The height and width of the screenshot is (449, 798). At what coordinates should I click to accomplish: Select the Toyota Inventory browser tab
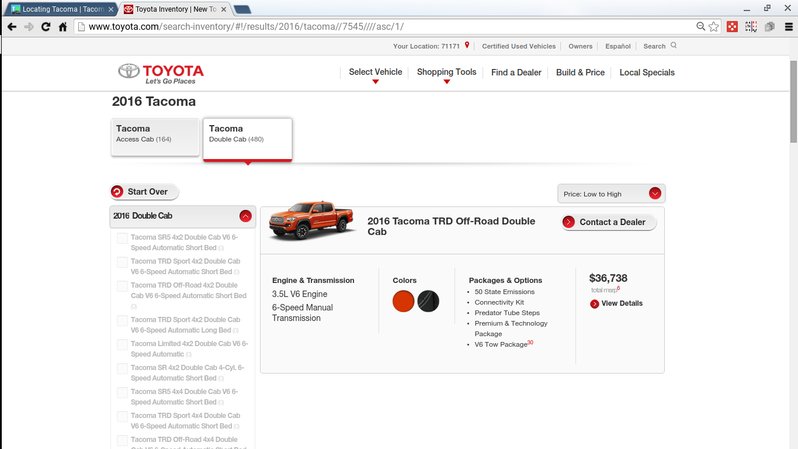click(x=176, y=9)
